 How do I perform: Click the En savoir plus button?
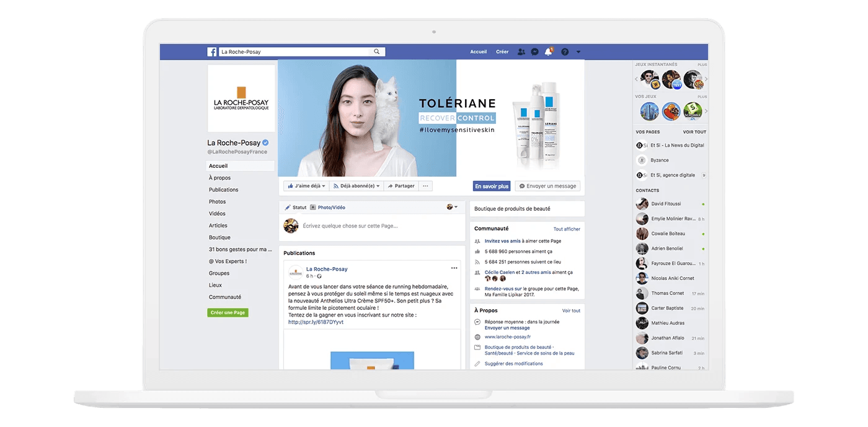(492, 186)
